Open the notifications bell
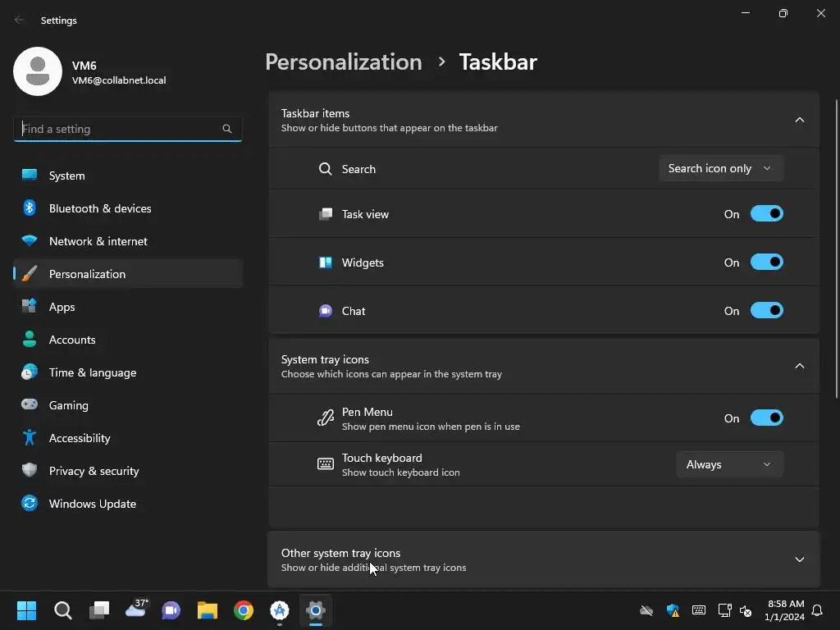The width and height of the screenshot is (840, 630). point(818,610)
